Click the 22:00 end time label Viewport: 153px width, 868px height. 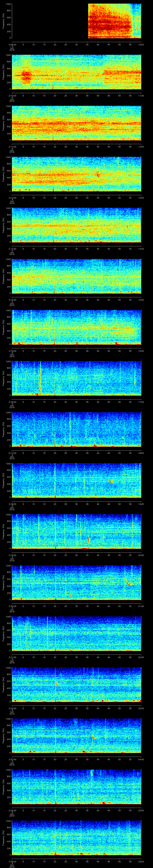[x=141, y=657]
